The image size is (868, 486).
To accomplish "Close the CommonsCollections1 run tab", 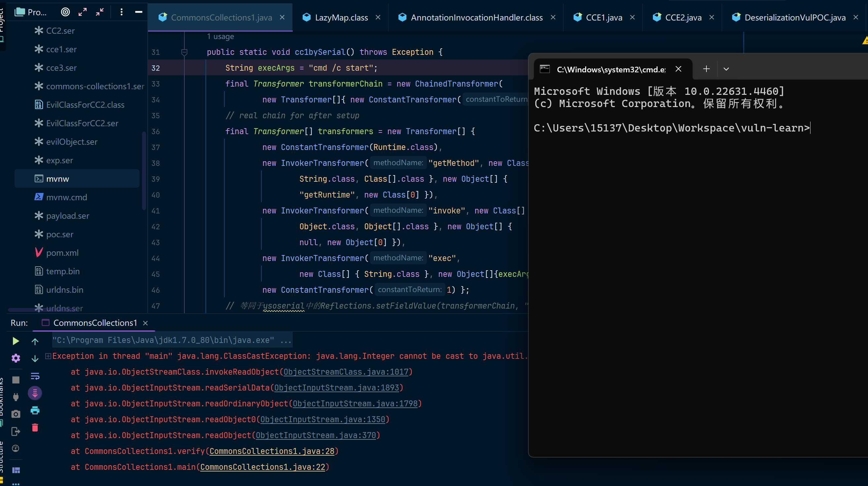I will [145, 323].
